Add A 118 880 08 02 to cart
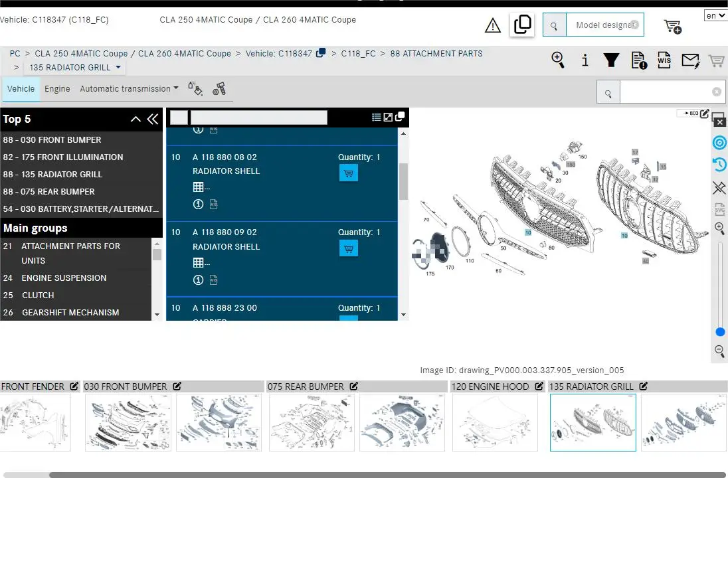 click(x=348, y=173)
